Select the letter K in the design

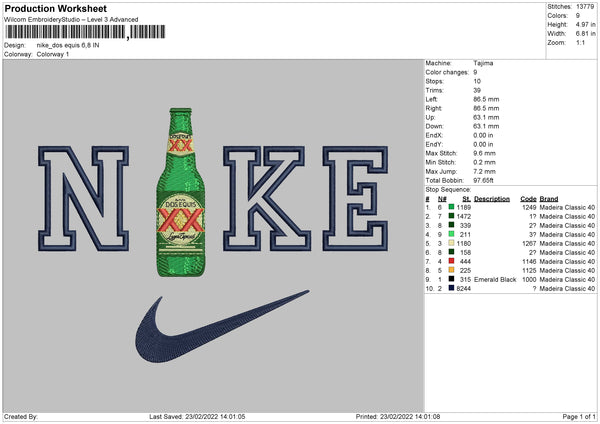click(267, 198)
